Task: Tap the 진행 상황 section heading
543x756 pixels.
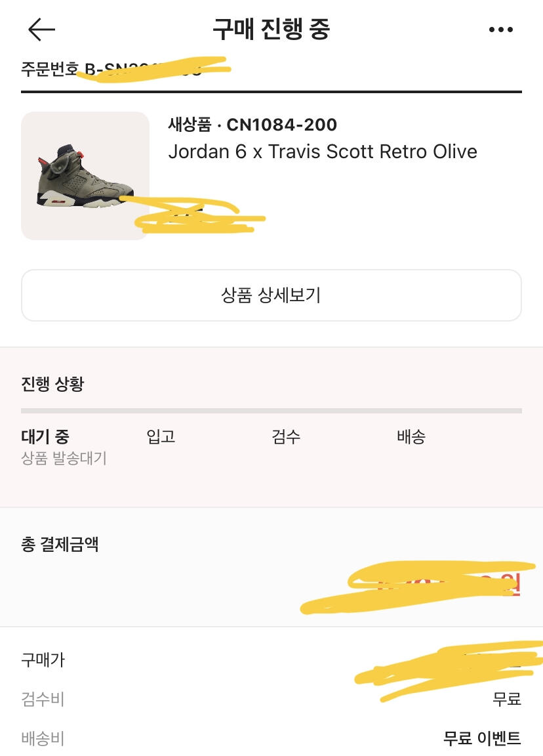Action: pyautogui.click(x=52, y=384)
